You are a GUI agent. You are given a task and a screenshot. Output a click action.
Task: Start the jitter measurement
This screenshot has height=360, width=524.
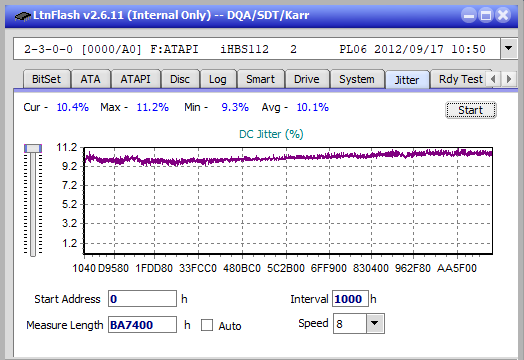coord(471,110)
